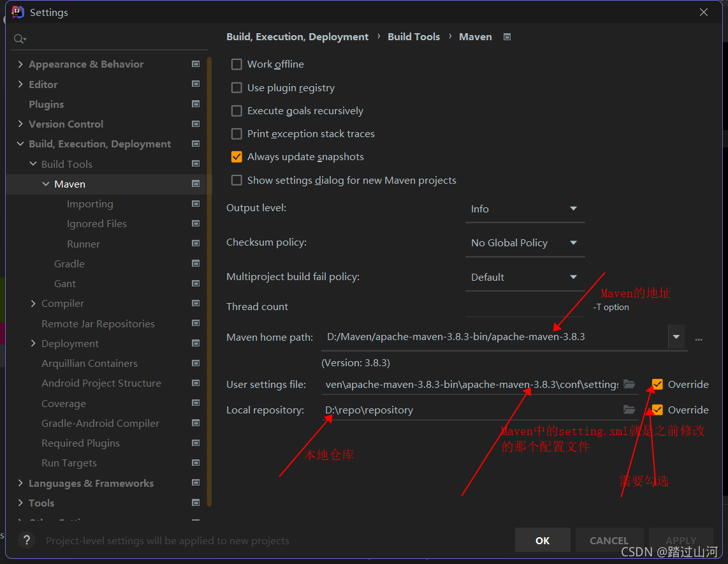Click project-level icon beside Importing

(196, 204)
